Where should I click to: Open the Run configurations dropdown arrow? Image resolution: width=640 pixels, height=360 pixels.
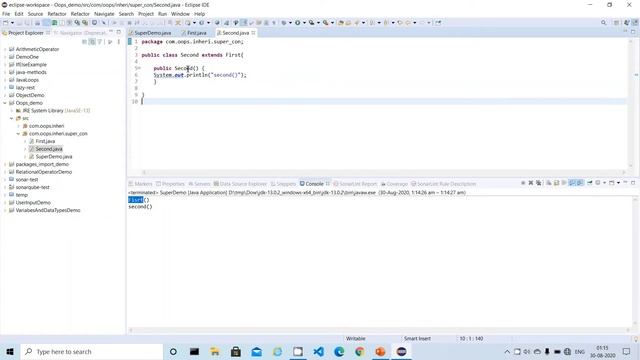pyautogui.click(x=304, y=23)
